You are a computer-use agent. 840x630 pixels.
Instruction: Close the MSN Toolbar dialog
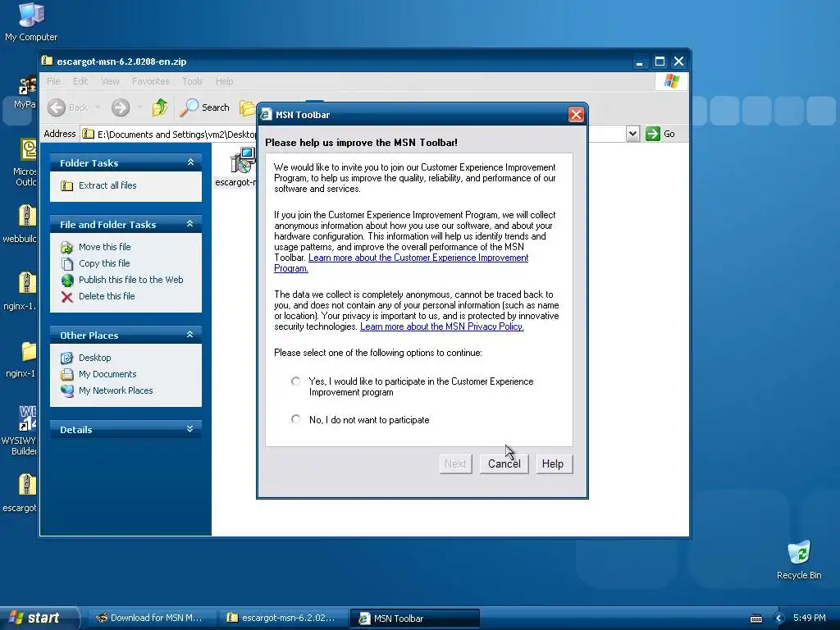tap(576, 115)
